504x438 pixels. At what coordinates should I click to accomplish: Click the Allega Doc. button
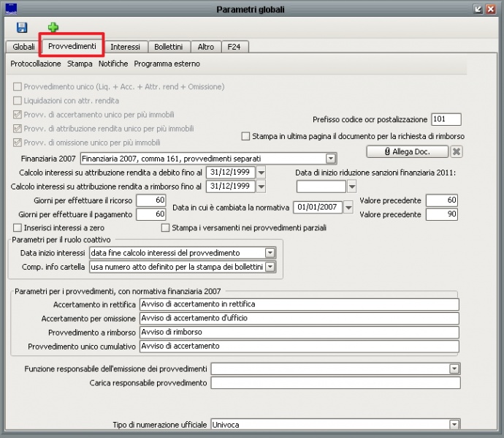[x=405, y=151]
